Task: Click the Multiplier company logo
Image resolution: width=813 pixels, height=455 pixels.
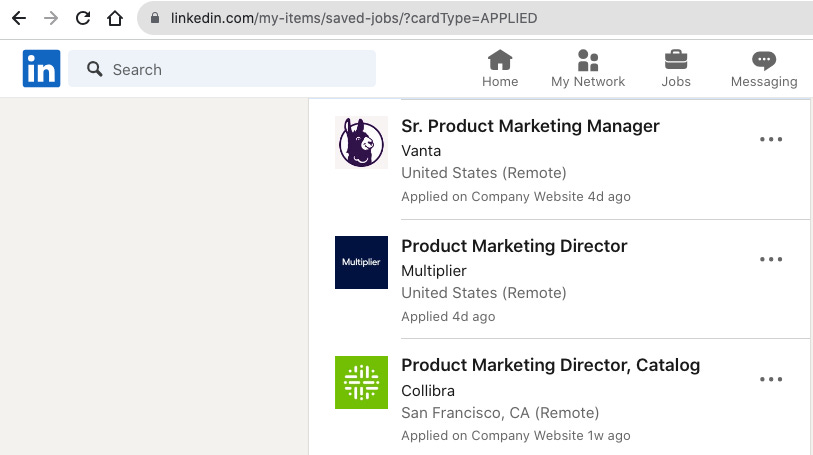Action: coord(361,262)
